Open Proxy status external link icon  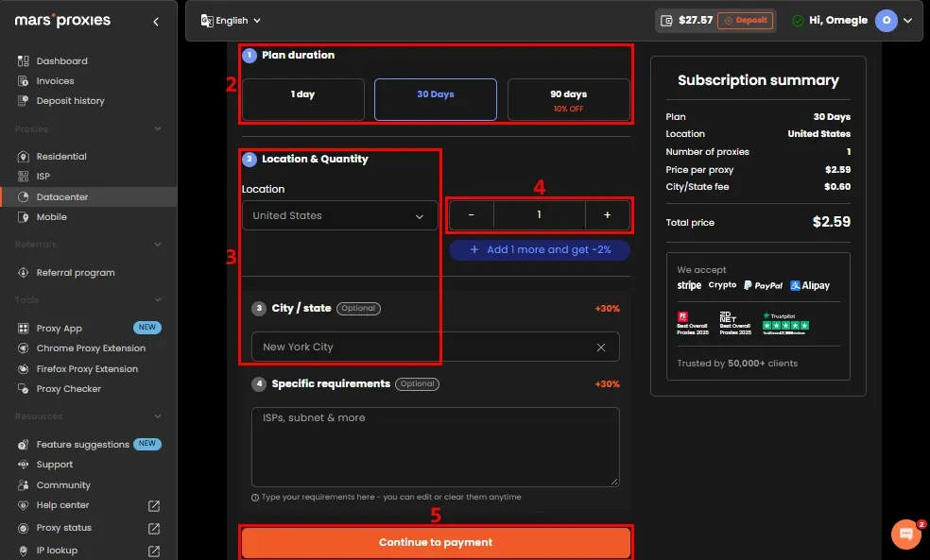pos(154,528)
